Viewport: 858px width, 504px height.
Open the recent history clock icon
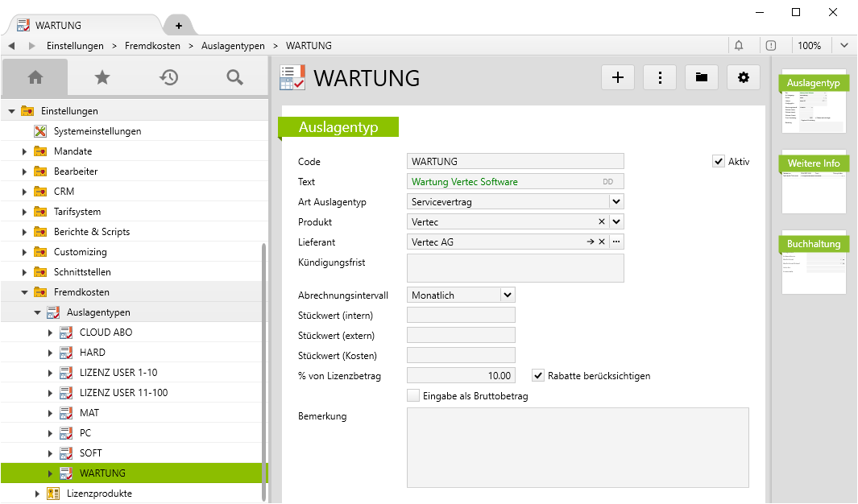point(168,77)
